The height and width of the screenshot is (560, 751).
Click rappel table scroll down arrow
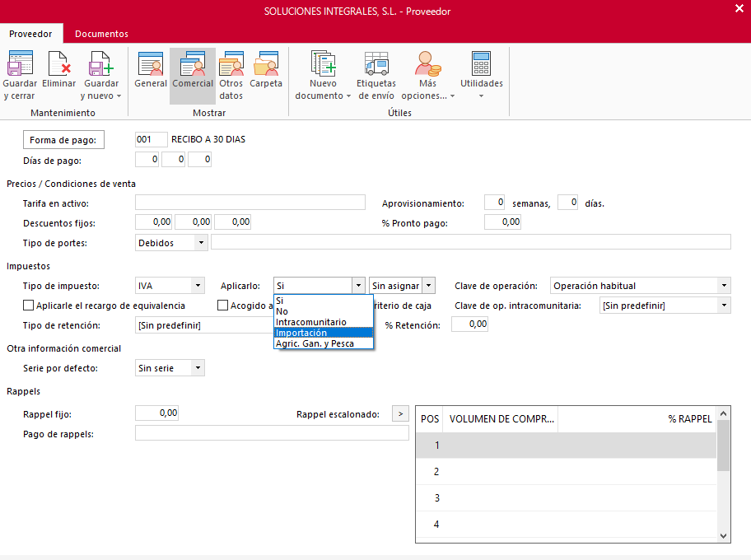point(723,536)
